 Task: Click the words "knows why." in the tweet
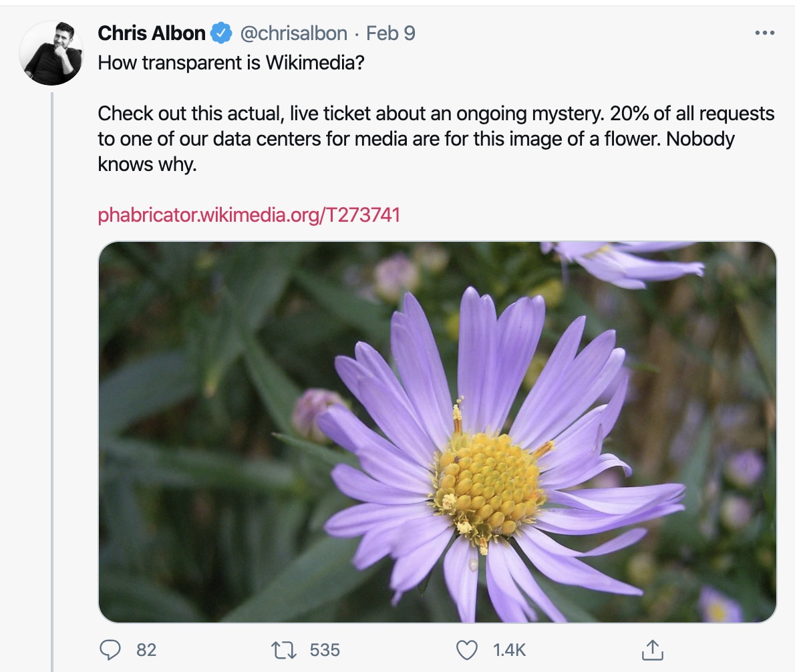148,164
